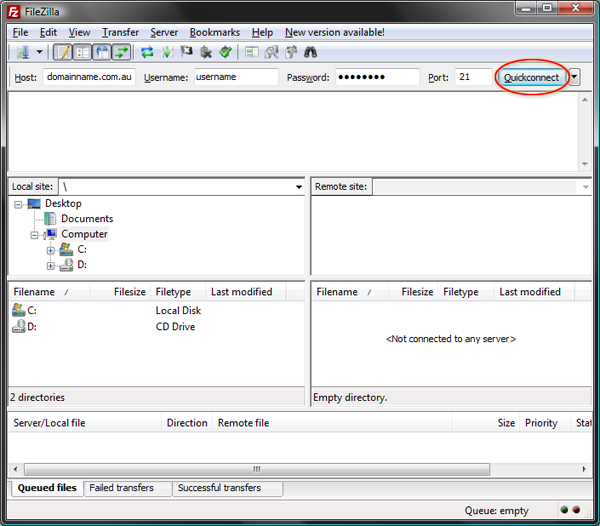Open the Site Manager dropdown arrow
600x526 pixels.
point(39,52)
